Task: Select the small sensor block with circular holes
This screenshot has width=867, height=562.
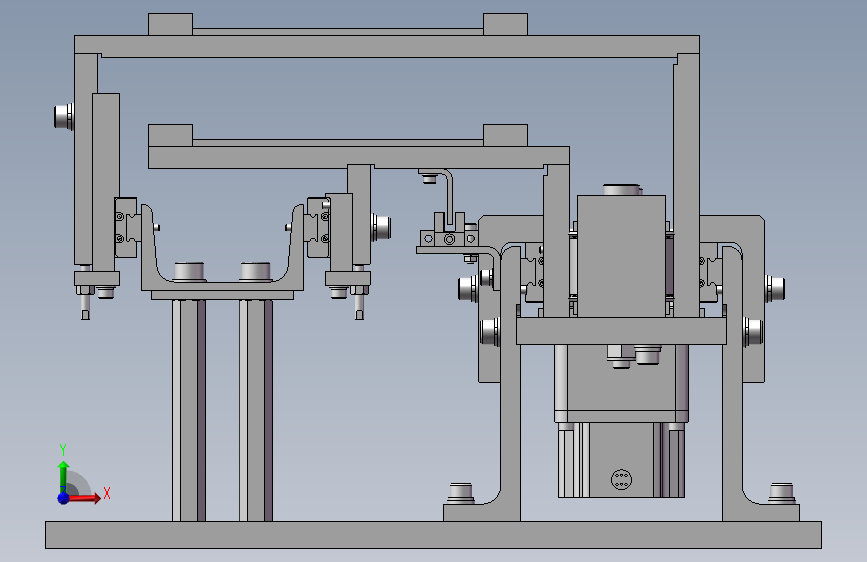Action: click(x=448, y=238)
